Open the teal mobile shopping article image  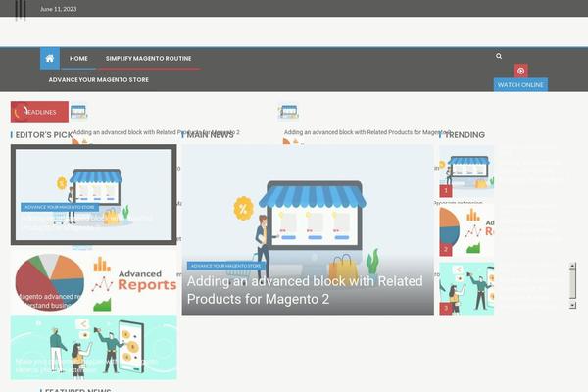pos(93,347)
